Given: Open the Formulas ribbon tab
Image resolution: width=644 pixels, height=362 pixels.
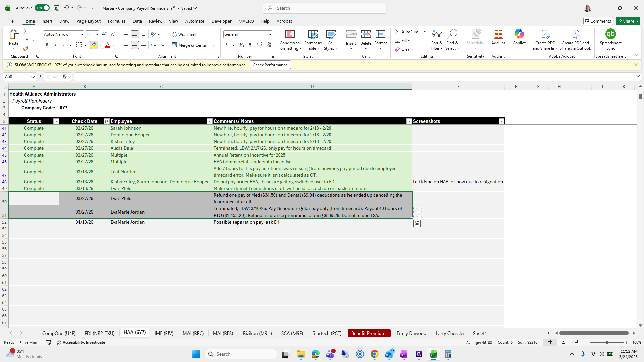Looking at the screenshot, I should 117,21.
